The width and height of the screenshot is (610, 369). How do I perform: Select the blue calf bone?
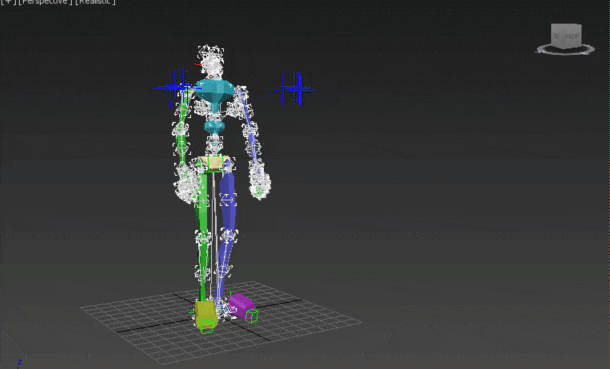[223, 264]
